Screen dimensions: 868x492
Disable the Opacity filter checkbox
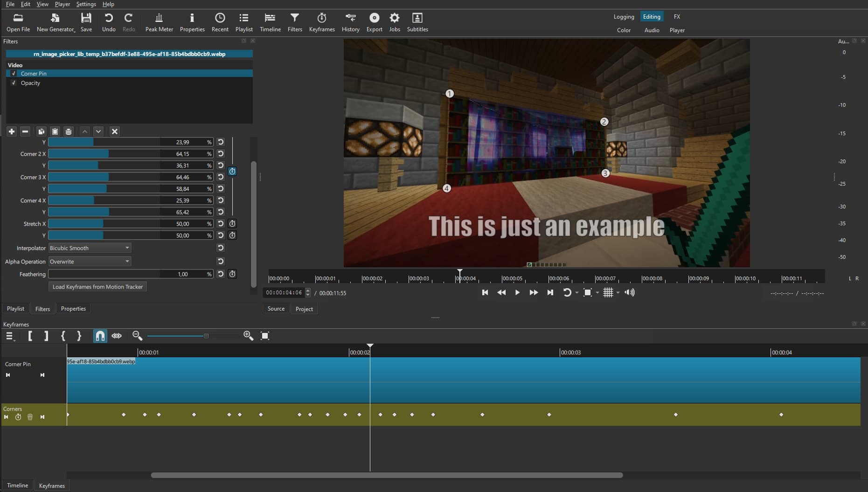[x=14, y=83]
